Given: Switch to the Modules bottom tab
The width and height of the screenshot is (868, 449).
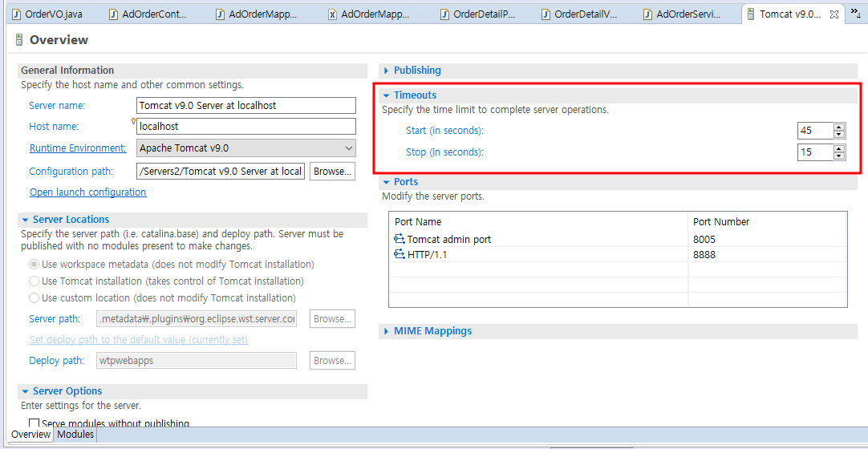Looking at the screenshot, I should point(75,434).
